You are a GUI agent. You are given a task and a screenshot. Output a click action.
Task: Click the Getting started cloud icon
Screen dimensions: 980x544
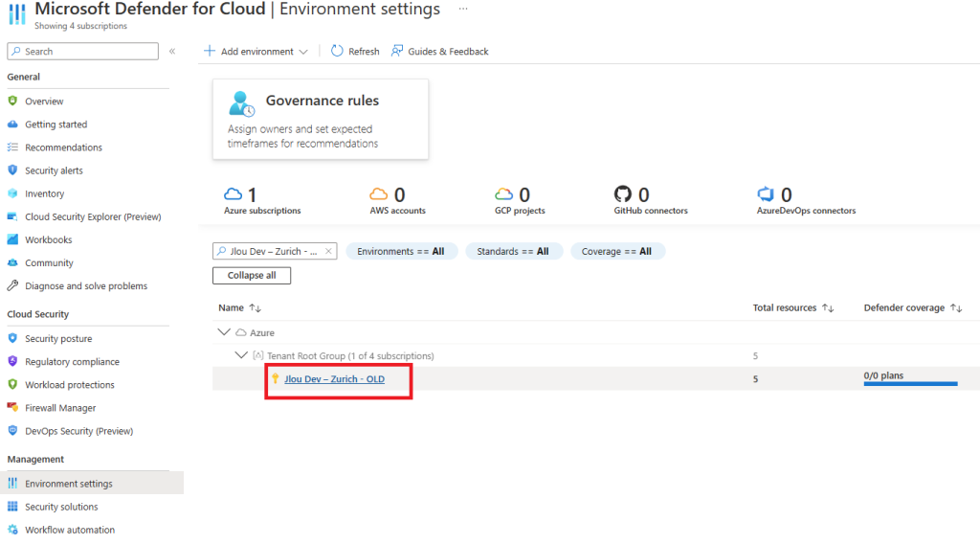point(12,124)
